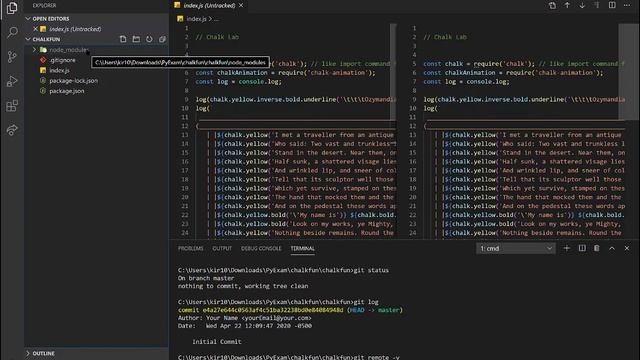Go to next change with down arrow
This screenshot has width=640, height=360.
click(x=582, y=5)
